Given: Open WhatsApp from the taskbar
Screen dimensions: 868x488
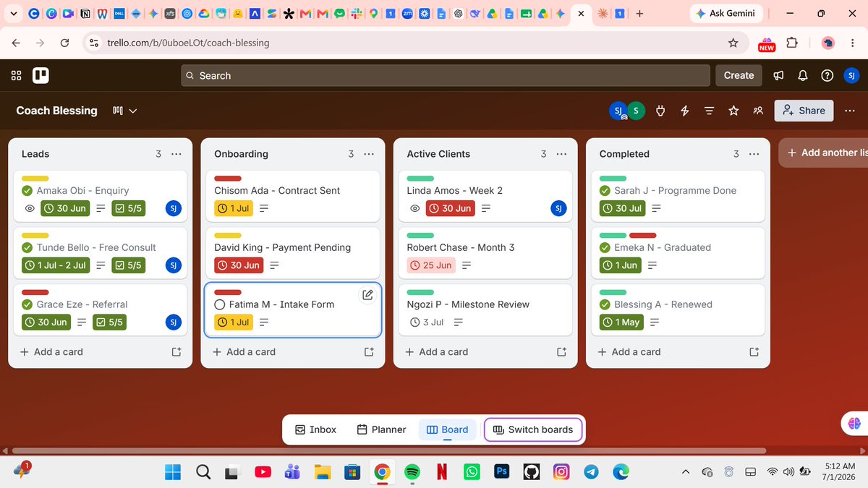Looking at the screenshot, I should tap(472, 472).
